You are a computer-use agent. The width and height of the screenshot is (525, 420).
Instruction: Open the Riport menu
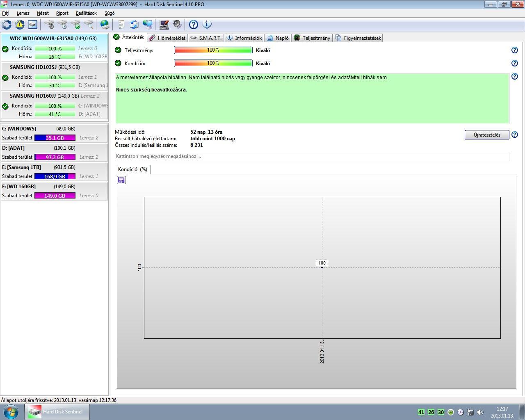pyautogui.click(x=62, y=13)
